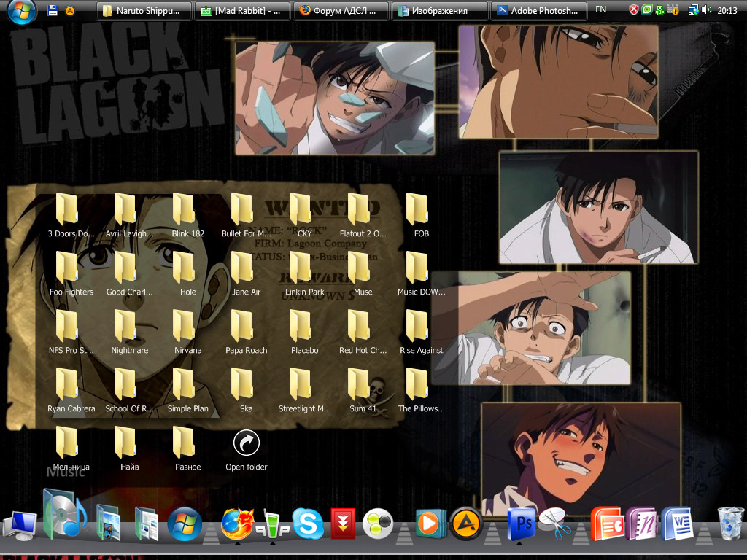The image size is (747, 560).
Task: Open PowerPoint from the dock
Action: 606,524
